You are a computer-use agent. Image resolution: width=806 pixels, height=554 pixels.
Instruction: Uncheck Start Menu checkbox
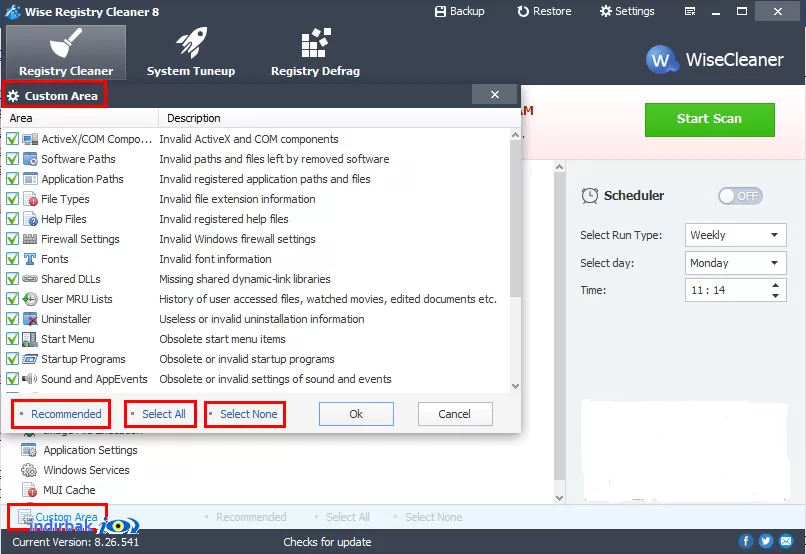coord(12,339)
